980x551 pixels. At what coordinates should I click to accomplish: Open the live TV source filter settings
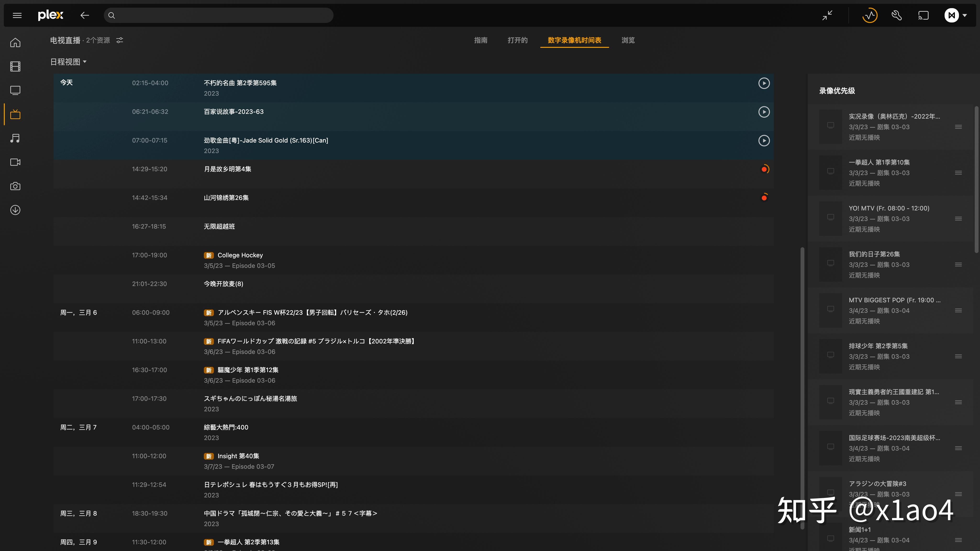pos(119,40)
